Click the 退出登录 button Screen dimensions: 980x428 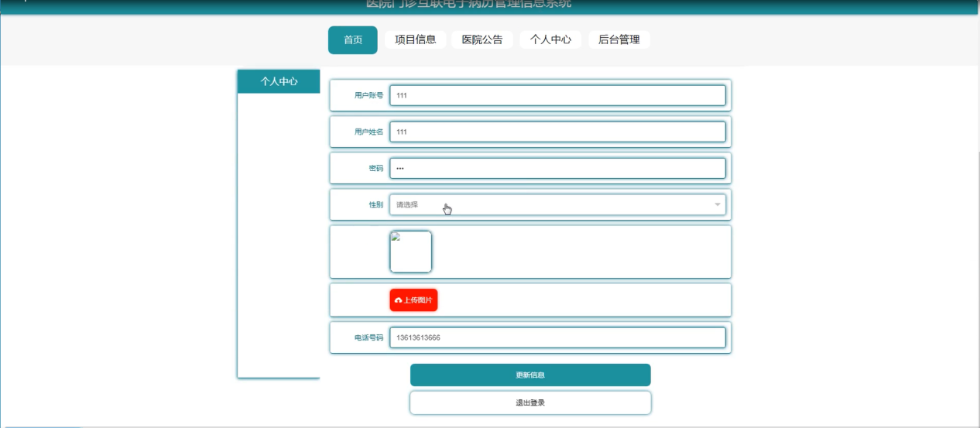coord(530,402)
